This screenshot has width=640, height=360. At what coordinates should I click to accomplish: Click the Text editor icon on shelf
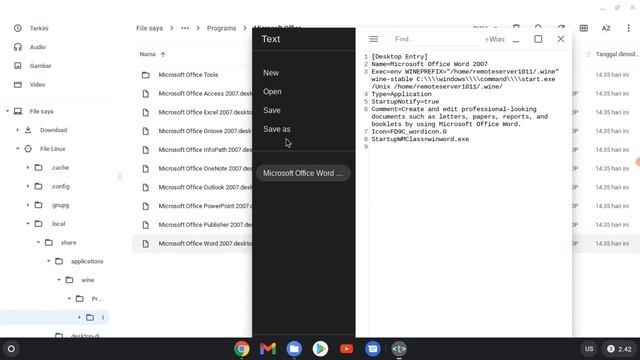399,349
